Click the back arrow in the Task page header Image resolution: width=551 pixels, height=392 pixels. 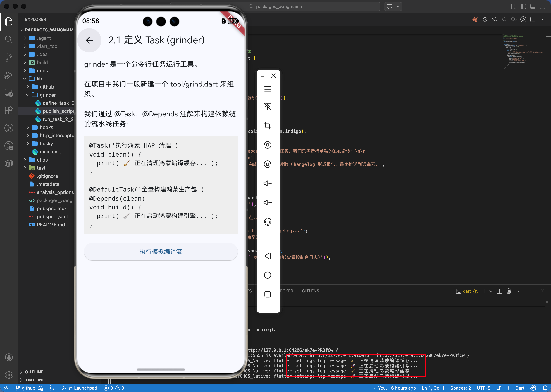pyautogui.click(x=89, y=40)
